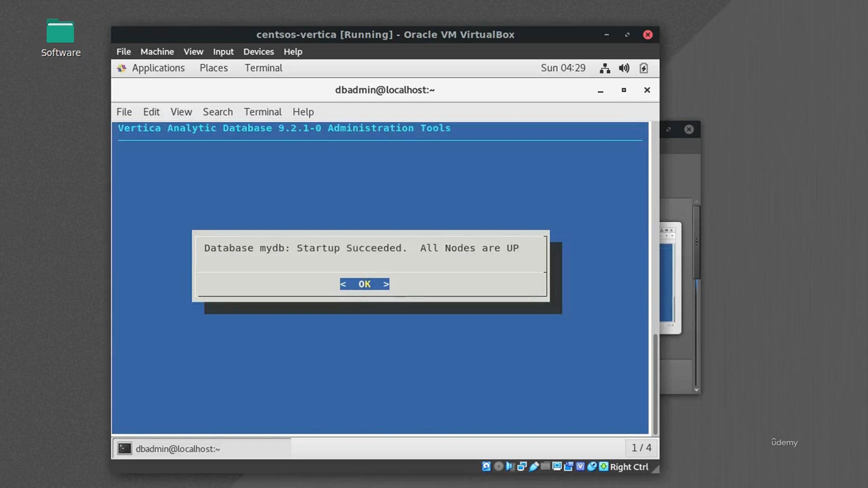Open the VirtualBox View menu
Image resolution: width=868 pixels, height=488 pixels.
(x=193, y=52)
